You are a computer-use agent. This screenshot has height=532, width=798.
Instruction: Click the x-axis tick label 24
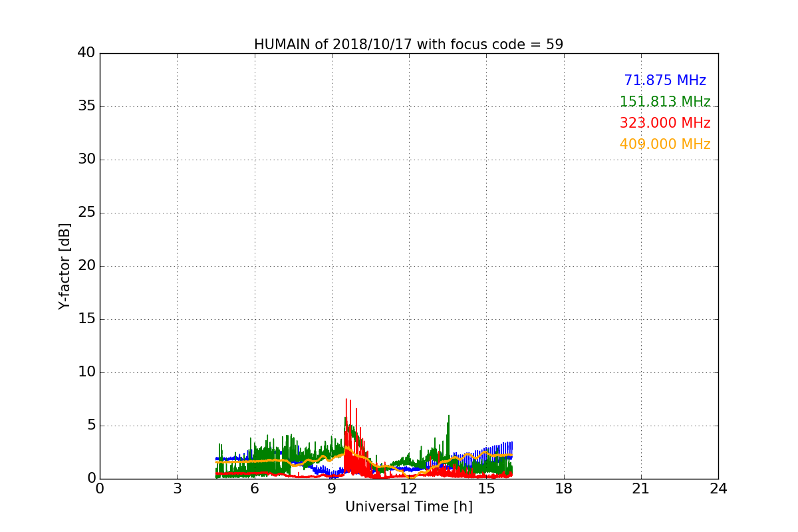[718, 489]
